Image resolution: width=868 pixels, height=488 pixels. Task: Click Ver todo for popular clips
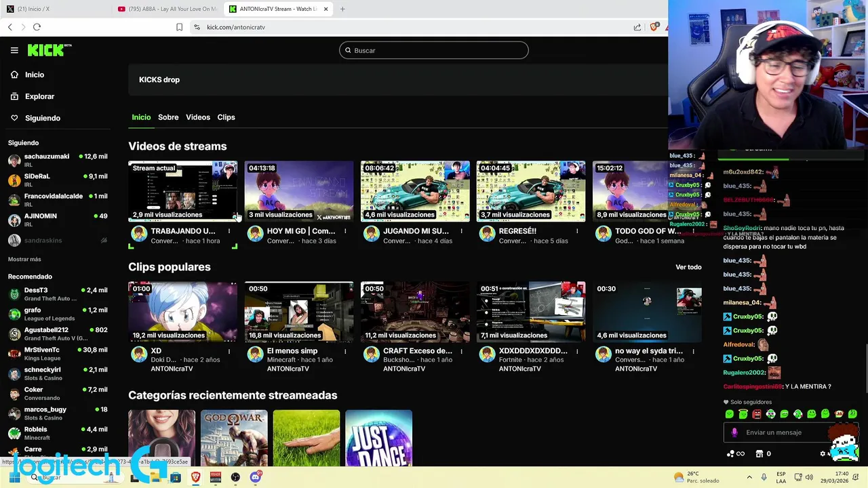click(x=688, y=267)
